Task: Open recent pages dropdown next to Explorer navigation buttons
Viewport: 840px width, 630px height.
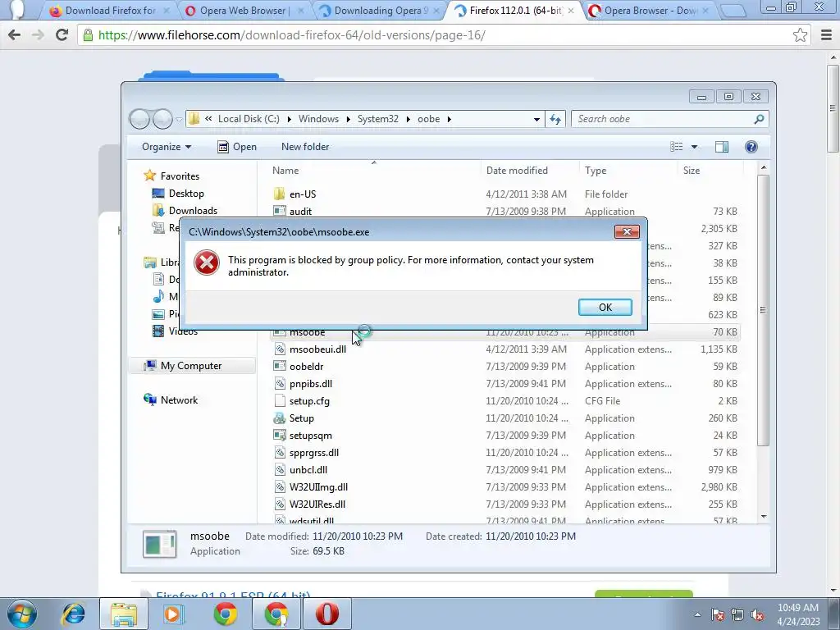Action: point(179,120)
